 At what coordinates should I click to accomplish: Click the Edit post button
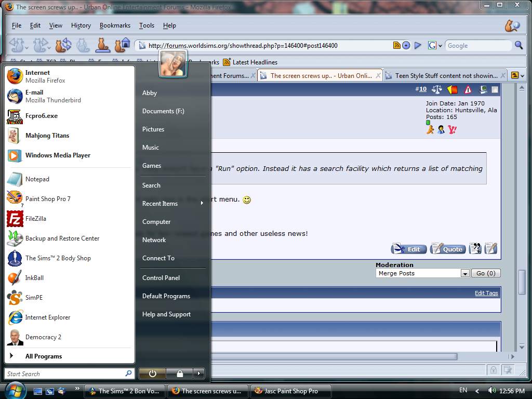click(x=409, y=249)
